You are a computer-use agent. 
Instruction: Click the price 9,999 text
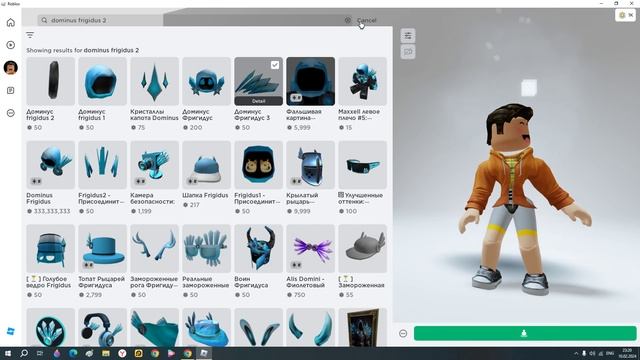[302, 211]
